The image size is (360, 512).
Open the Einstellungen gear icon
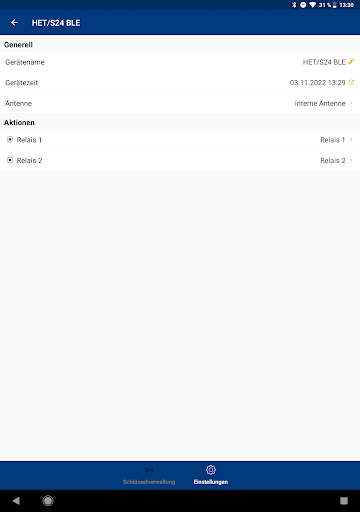pos(211,470)
